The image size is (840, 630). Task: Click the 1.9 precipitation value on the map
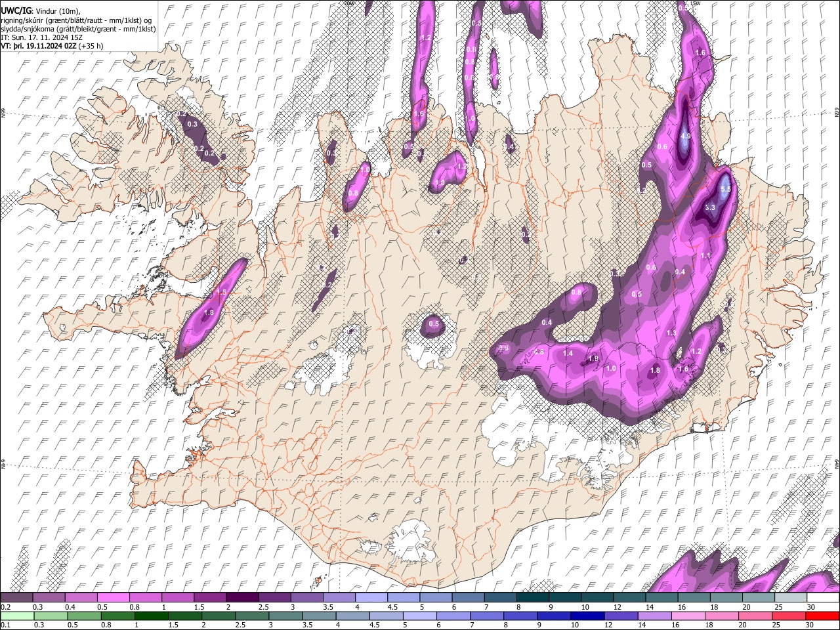point(593,359)
